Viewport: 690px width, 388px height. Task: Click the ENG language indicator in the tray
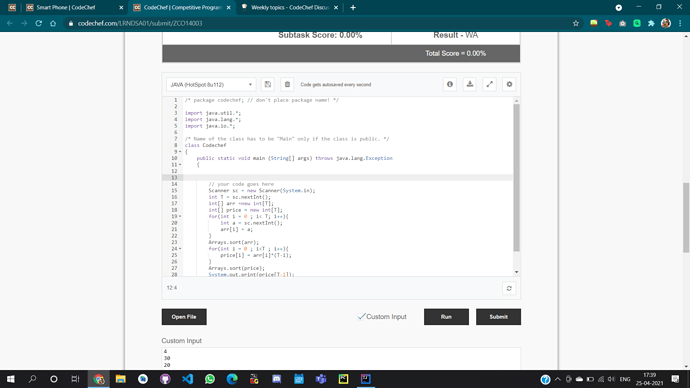[624, 379]
